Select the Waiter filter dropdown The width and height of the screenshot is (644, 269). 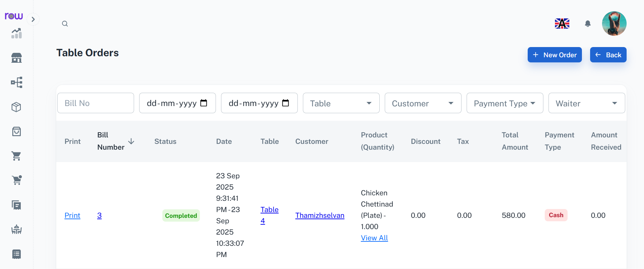(586, 103)
